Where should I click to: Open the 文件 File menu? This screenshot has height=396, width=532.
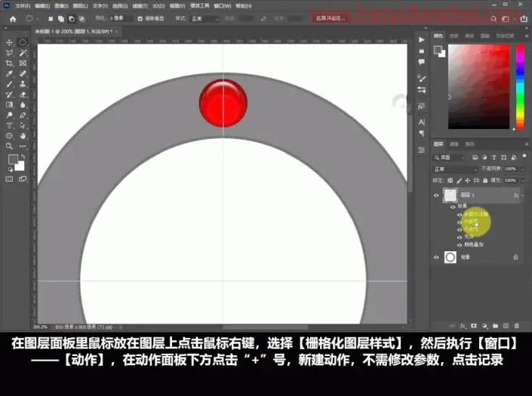click(x=23, y=6)
